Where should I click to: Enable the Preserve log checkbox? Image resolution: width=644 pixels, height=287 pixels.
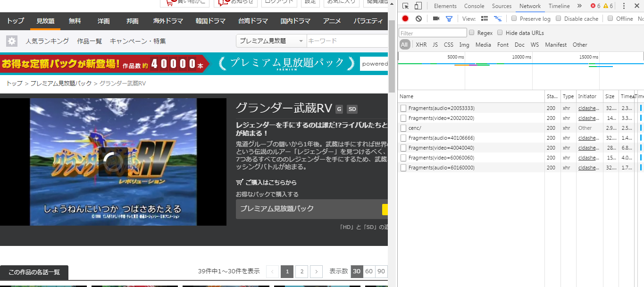(514, 18)
